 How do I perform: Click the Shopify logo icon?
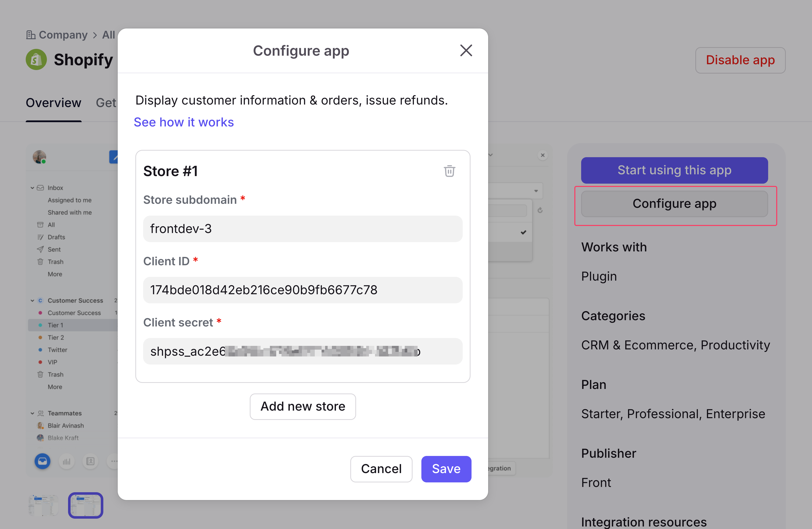point(36,60)
